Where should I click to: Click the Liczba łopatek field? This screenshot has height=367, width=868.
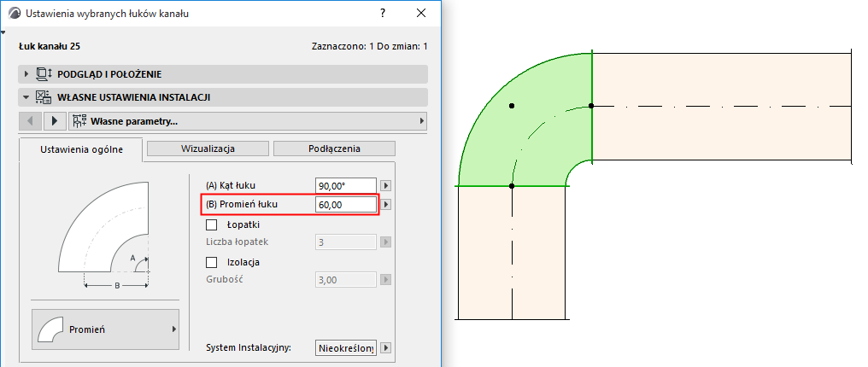tap(346, 242)
